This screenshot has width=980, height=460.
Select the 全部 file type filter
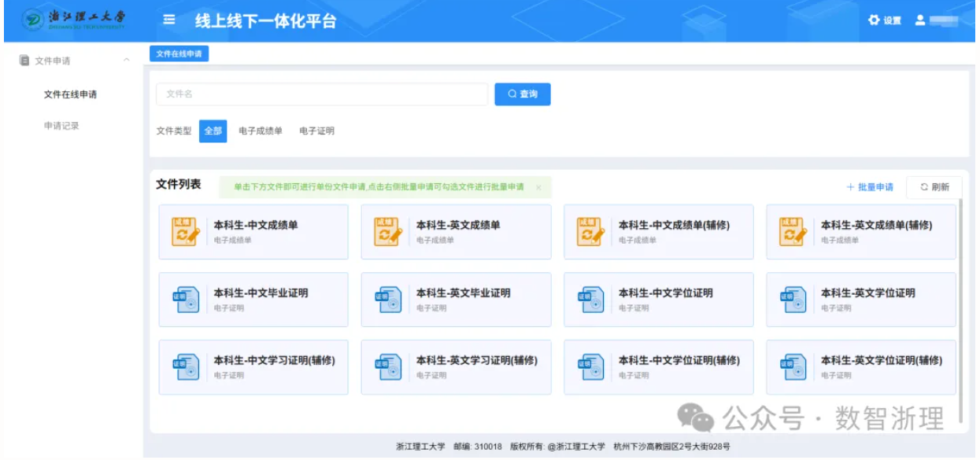pyautogui.click(x=213, y=131)
